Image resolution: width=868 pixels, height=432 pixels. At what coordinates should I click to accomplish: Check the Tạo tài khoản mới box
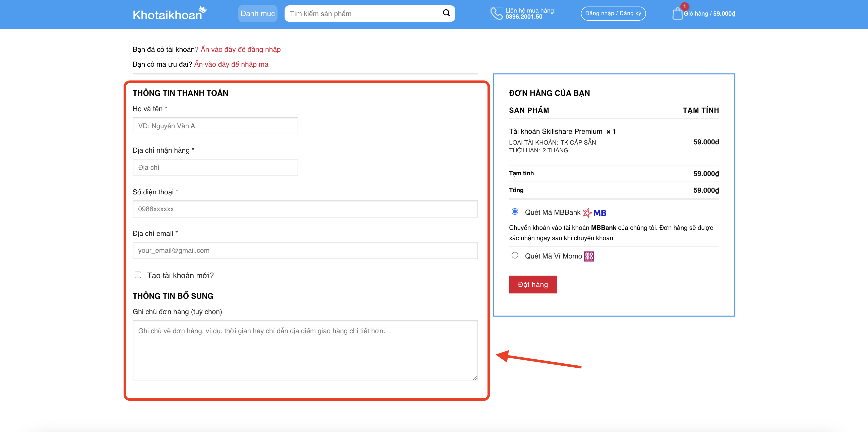(138, 275)
